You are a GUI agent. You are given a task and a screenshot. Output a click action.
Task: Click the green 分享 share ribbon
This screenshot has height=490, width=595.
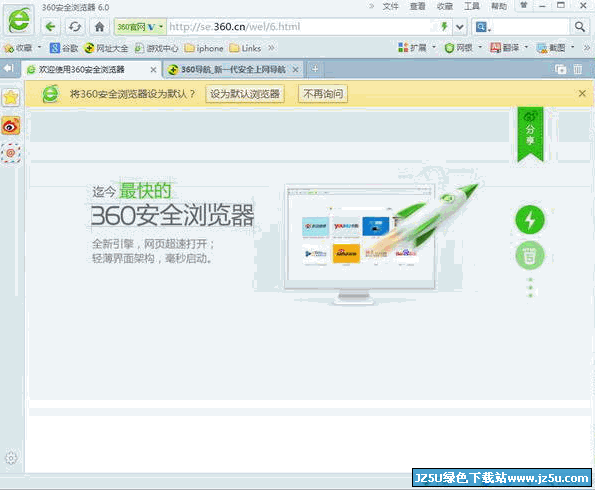tap(530, 134)
